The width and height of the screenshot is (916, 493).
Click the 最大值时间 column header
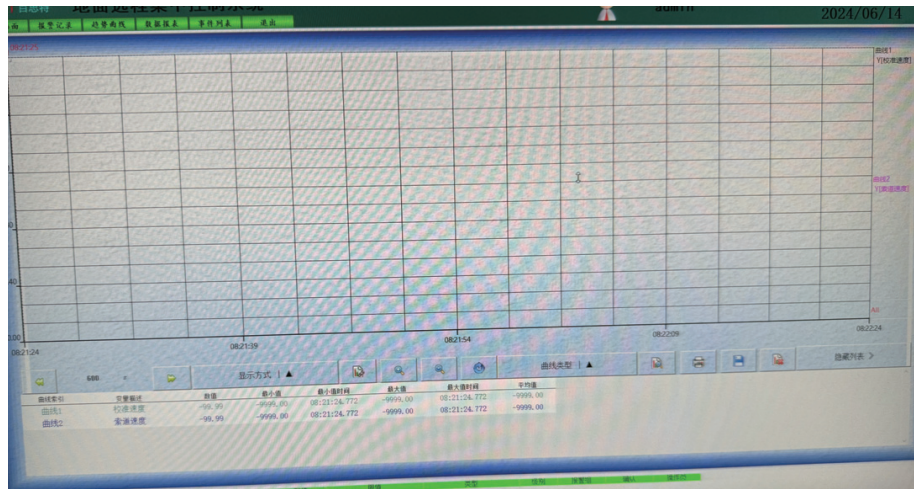click(x=463, y=387)
